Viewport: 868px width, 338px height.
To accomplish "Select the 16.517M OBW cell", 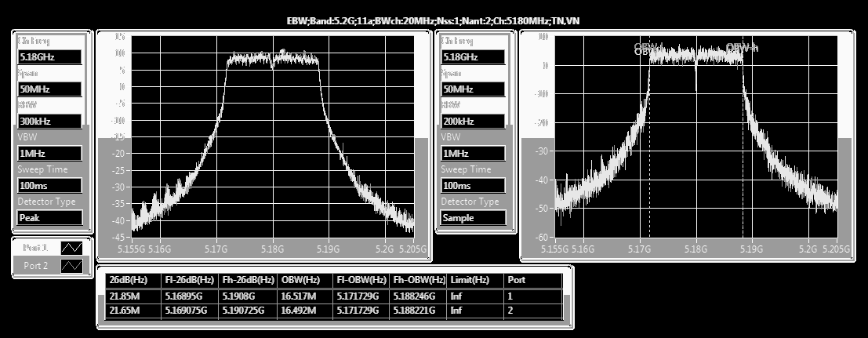I will pyautogui.click(x=305, y=296).
